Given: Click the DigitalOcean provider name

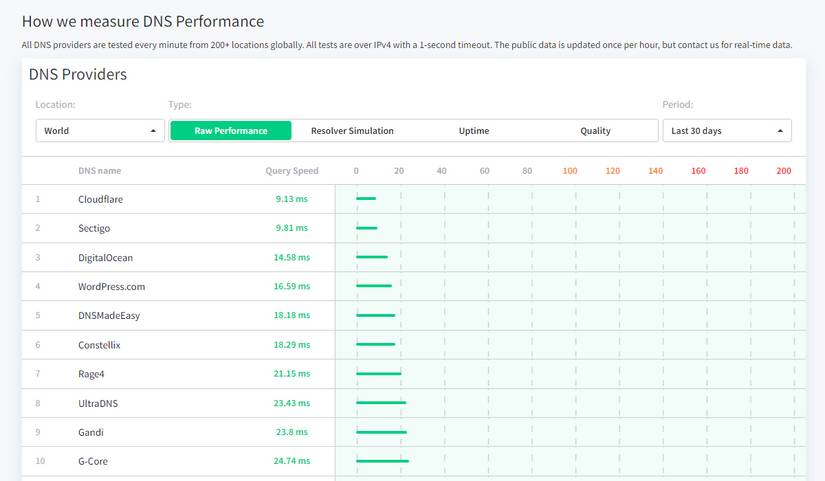Looking at the screenshot, I should [105, 258].
